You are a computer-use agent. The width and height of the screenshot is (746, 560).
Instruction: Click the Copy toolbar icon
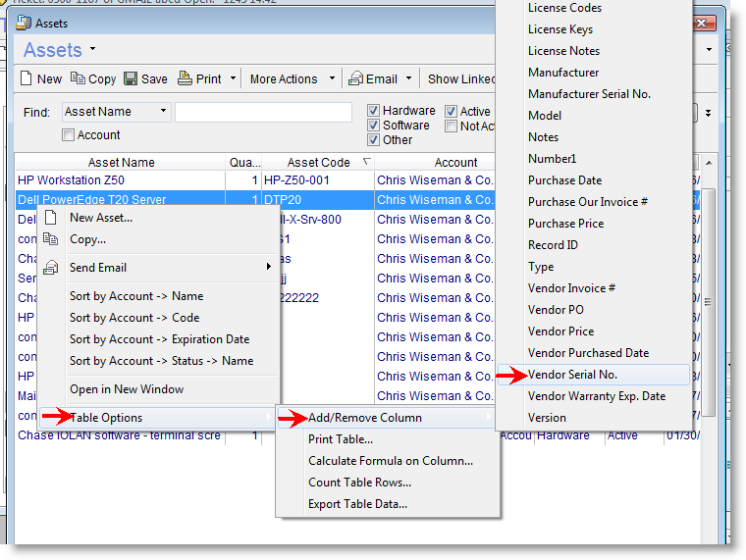pyautogui.click(x=78, y=79)
